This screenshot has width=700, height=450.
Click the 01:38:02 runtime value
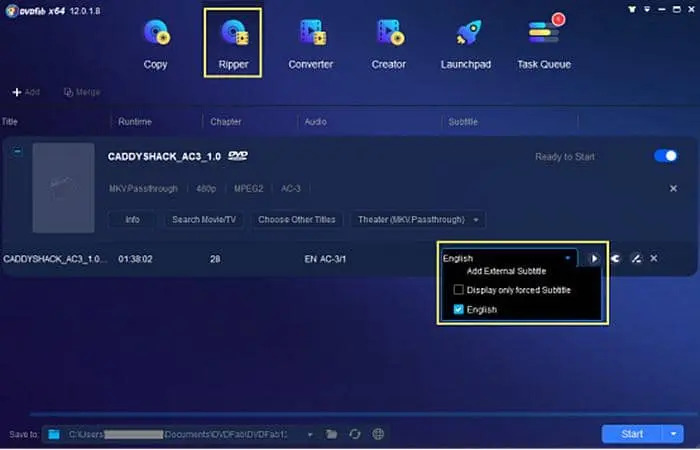pos(135,259)
